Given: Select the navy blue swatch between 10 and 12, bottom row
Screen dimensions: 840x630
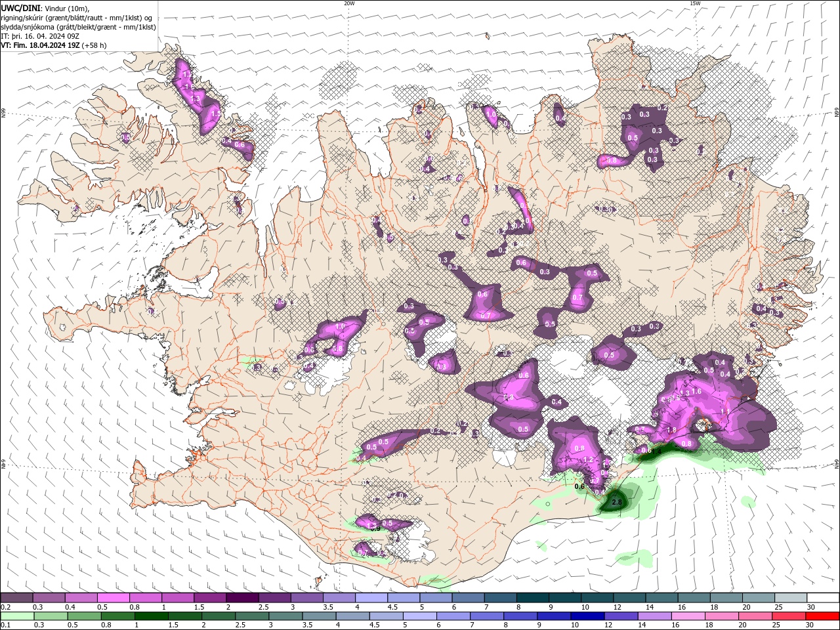Looking at the screenshot, I should (587, 616).
